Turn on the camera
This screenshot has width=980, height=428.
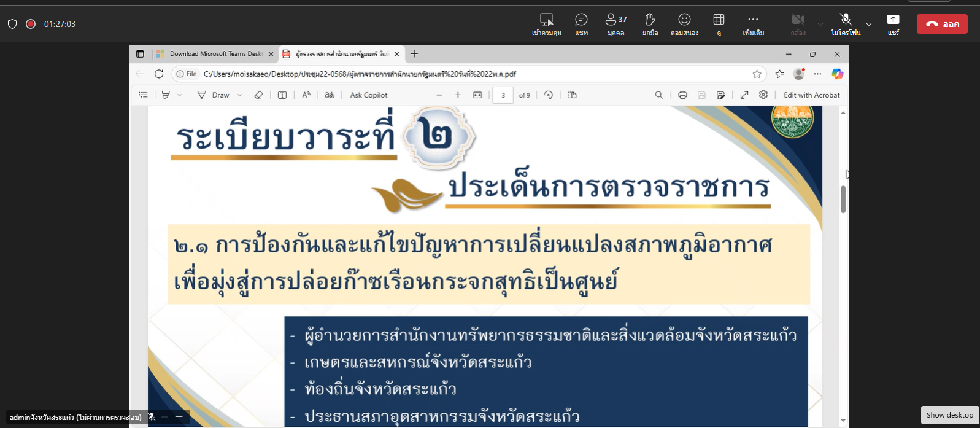pos(798,23)
